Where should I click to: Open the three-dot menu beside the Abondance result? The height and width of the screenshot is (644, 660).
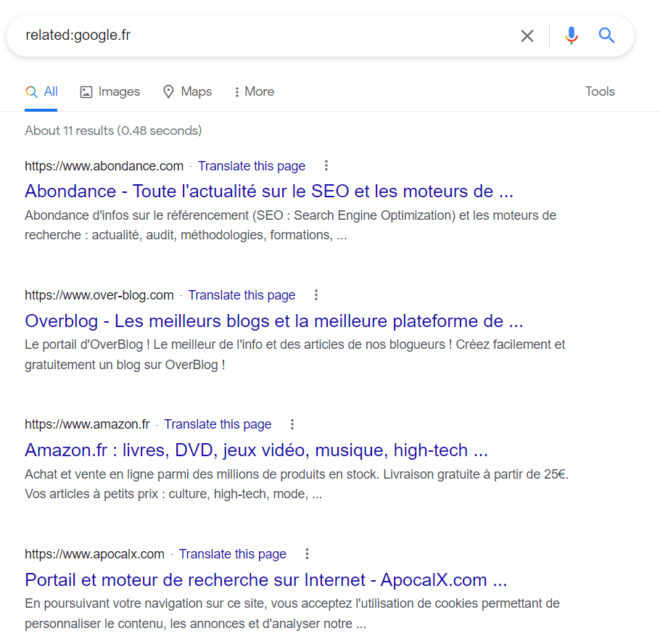point(326,165)
